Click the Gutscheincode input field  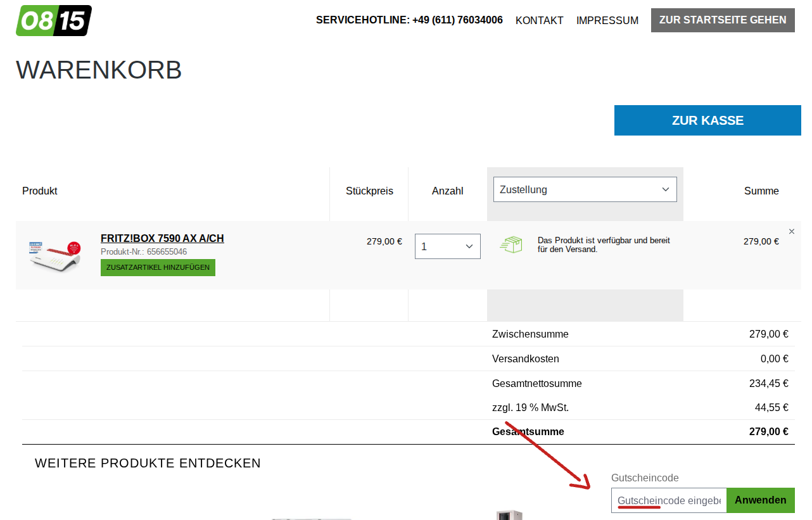668,500
